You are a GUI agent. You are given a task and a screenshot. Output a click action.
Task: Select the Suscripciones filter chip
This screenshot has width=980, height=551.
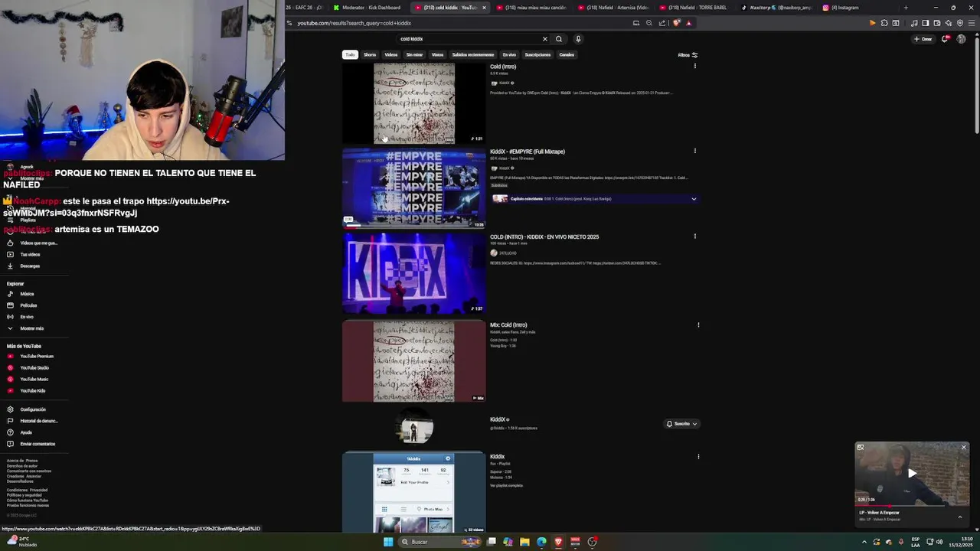click(x=537, y=55)
